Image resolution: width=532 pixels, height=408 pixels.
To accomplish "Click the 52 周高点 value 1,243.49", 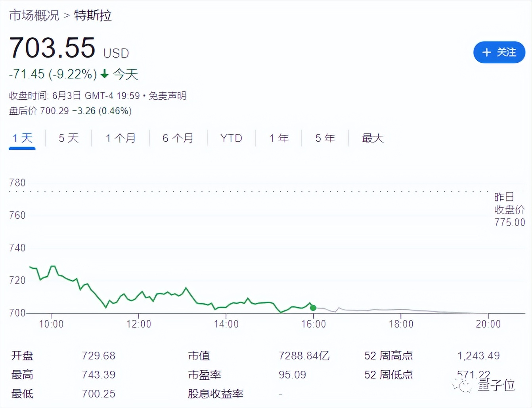I will (x=478, y=356).
